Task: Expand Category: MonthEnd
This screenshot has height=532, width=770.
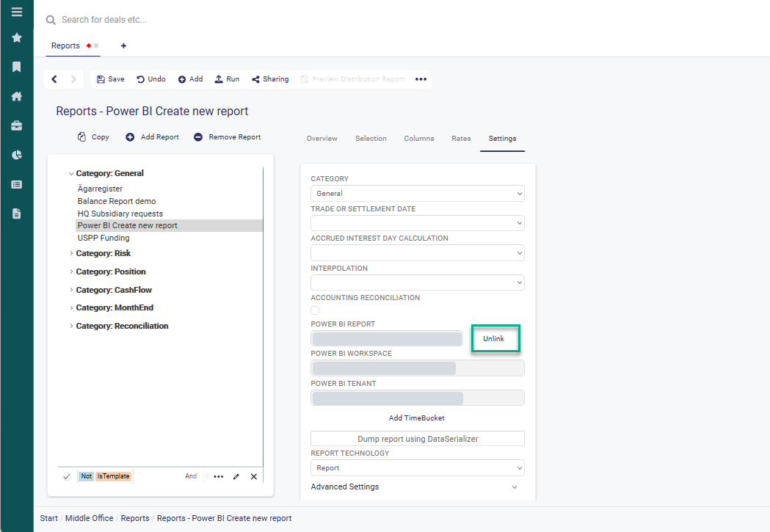Action: pyautogui.click(x=71, y=307)
